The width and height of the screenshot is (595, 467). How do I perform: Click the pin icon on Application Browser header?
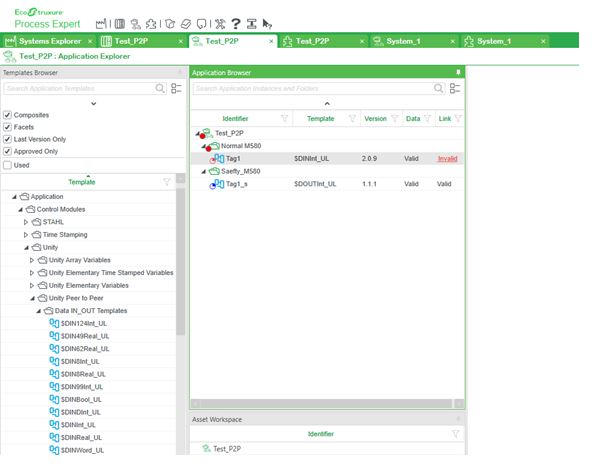(x=458, y=72)
